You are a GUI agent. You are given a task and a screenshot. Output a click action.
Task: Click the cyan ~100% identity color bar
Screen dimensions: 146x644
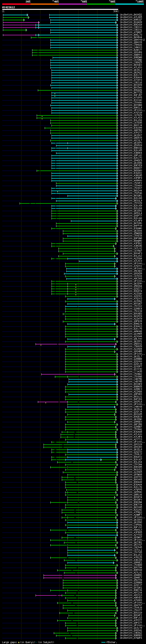coord(130,4)
